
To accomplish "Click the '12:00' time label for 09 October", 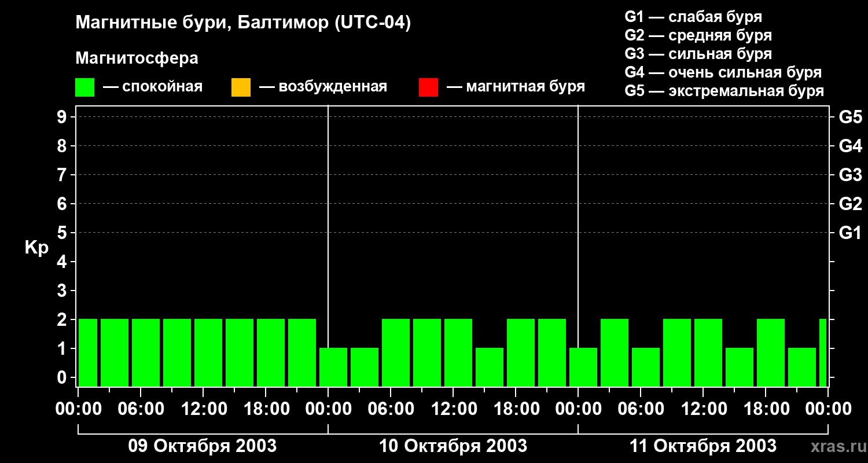I will tap(203, 409).
